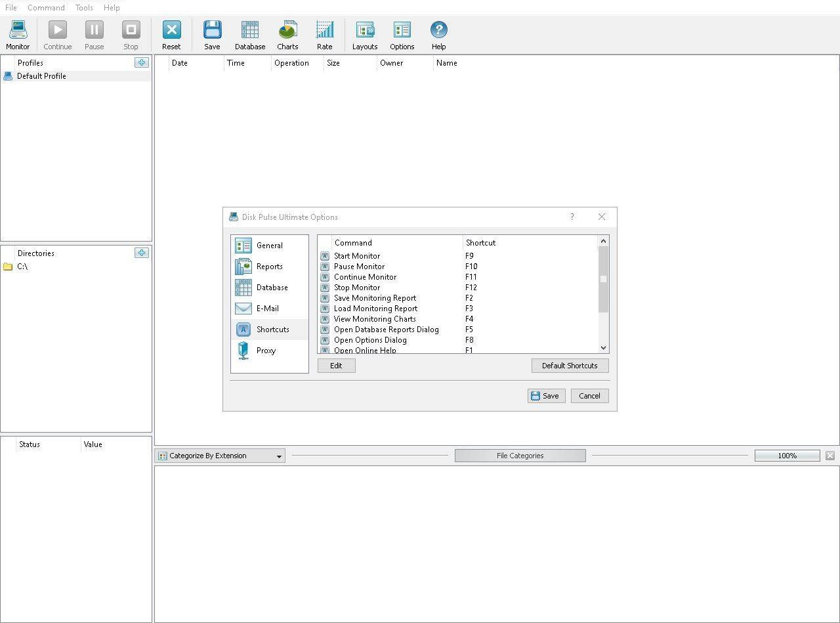
Task: Close the Disk Pulse Ultimate Options dialog
Action: click(602, 217)
